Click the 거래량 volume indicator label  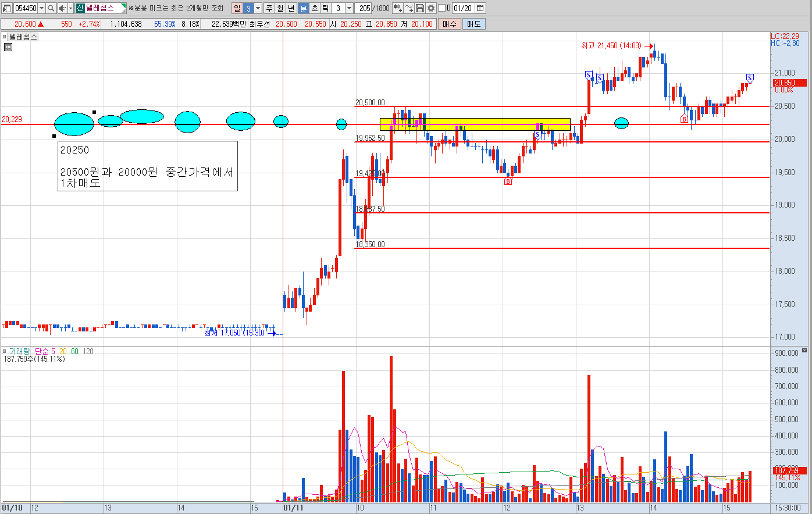(20, 351)
